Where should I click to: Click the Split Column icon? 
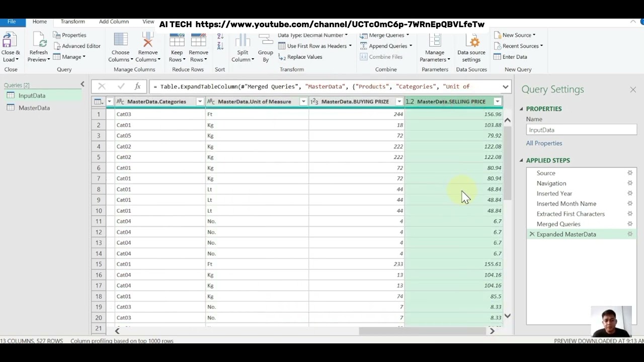point(243,40)
